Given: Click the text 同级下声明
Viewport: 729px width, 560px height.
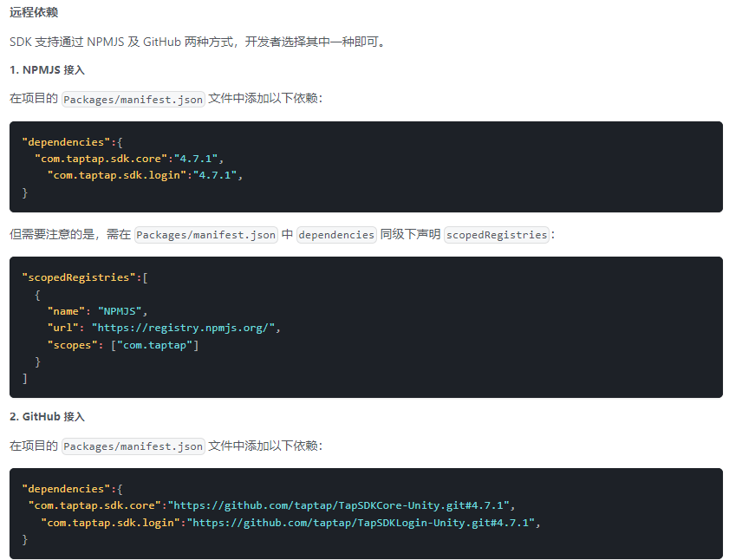Looking at the screenshot, I should (x=411, y=234).
